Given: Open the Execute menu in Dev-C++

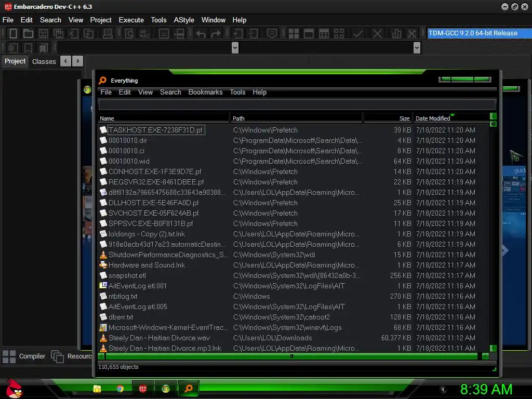Looking at the screenshot, I should coord(131,20).
